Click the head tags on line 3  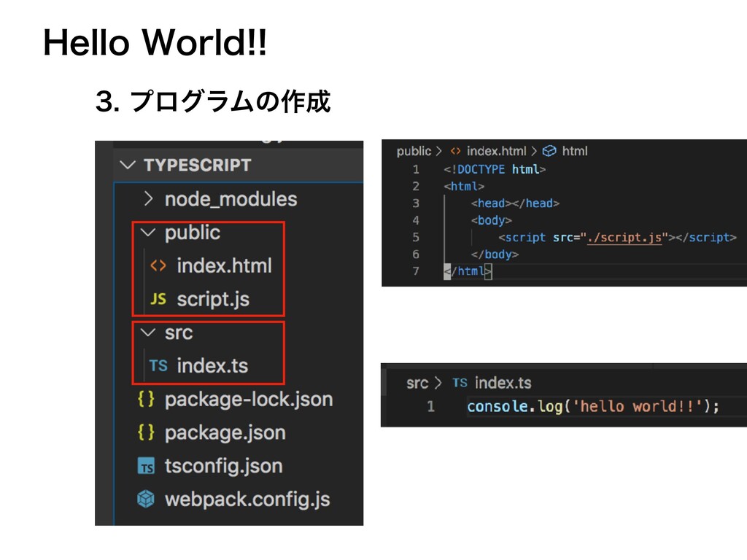pos(515,203)
